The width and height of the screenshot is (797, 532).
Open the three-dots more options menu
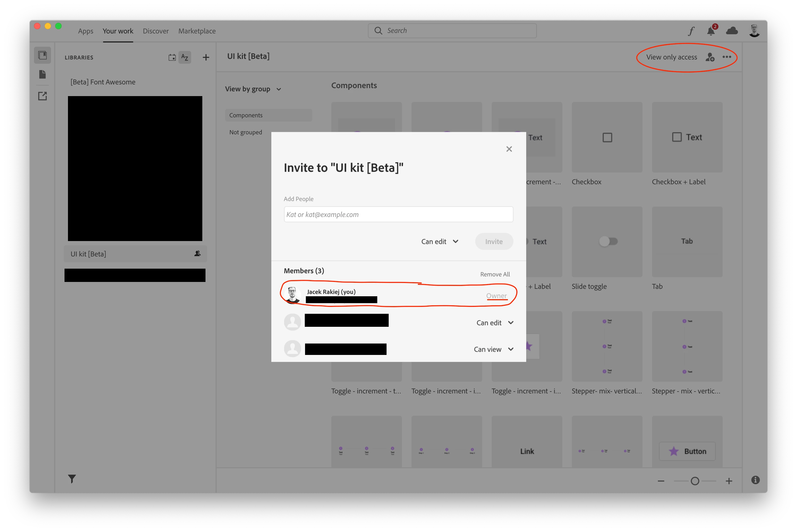(x=727, y=57)
